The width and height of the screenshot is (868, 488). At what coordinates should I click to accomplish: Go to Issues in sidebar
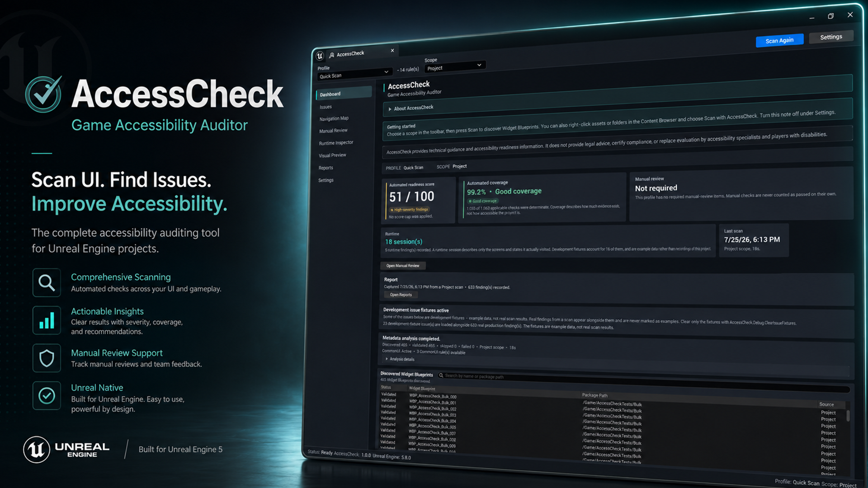325,107
